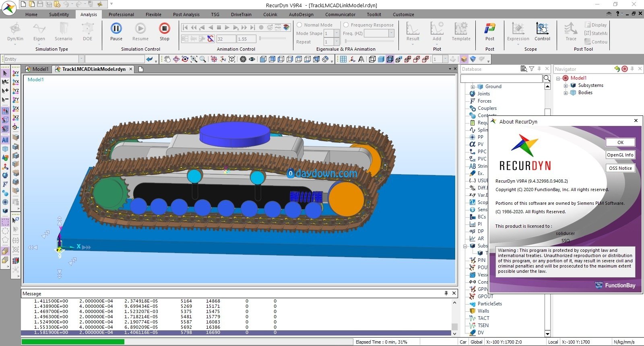Open the Contour post tool
The width and height of the screenshot is (644, 346).
coord(596,42)
